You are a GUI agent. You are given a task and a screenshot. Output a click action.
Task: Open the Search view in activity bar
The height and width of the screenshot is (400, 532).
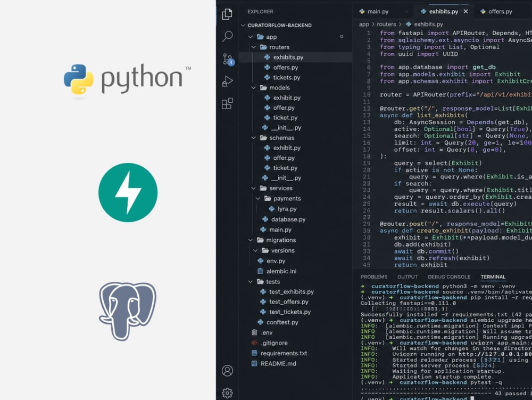(227, 36)
